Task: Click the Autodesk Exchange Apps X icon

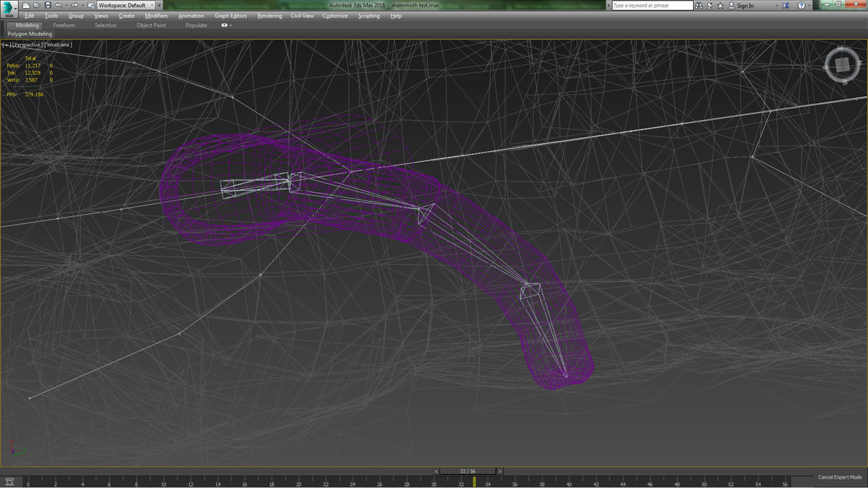Action: pos(785,5)
